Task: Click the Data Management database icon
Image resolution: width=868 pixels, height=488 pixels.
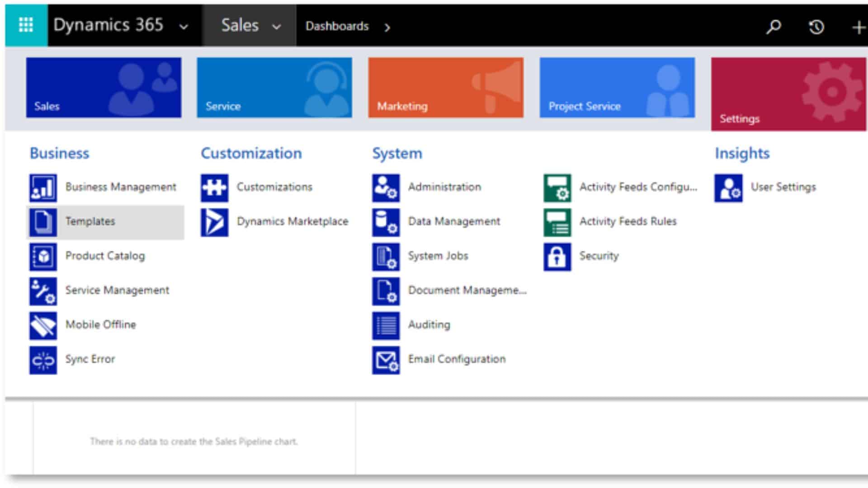Action: pos(386,222)
